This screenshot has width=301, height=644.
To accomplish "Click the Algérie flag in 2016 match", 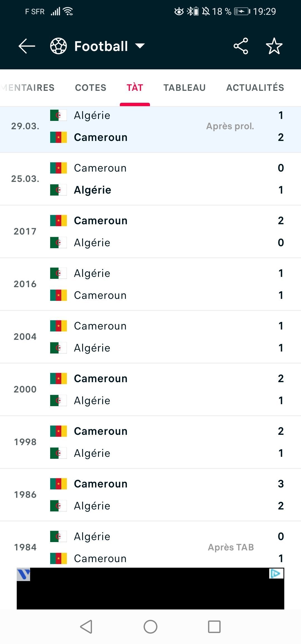I will point(59,273).
